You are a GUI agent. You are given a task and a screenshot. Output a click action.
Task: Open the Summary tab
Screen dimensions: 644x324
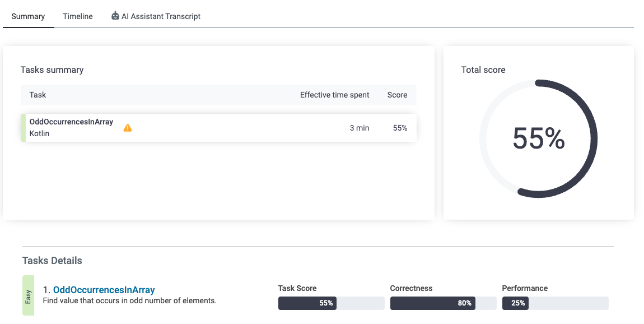pos(28,16)
